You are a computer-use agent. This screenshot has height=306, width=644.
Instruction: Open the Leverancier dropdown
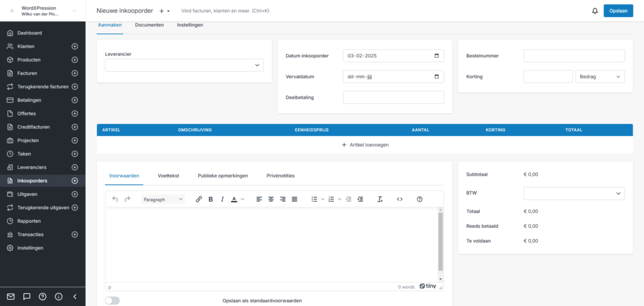(184, 65)
